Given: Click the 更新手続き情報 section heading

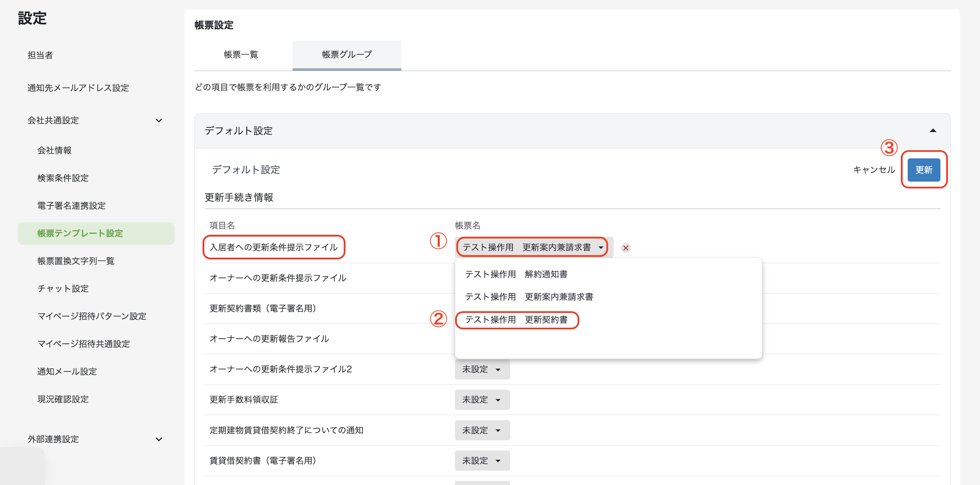Looking at the screenshot, I should point(239,197).
